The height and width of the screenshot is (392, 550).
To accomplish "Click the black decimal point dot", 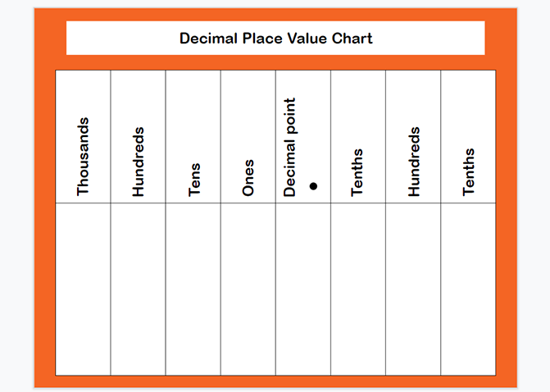I will (313, 186).
